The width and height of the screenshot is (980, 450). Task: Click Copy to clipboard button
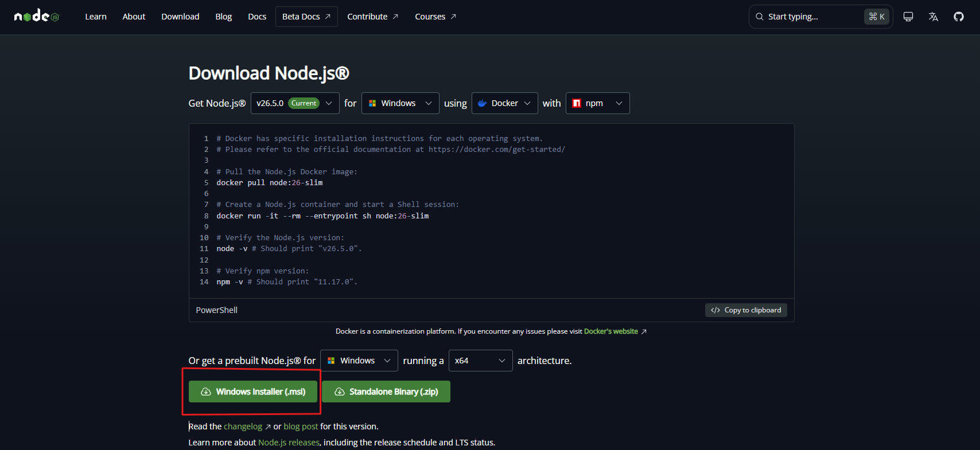point(746,310)
